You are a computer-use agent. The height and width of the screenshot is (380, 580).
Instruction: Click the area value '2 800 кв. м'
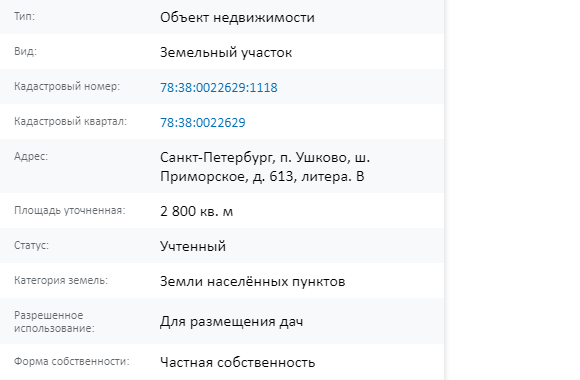[x=196, y=211]
